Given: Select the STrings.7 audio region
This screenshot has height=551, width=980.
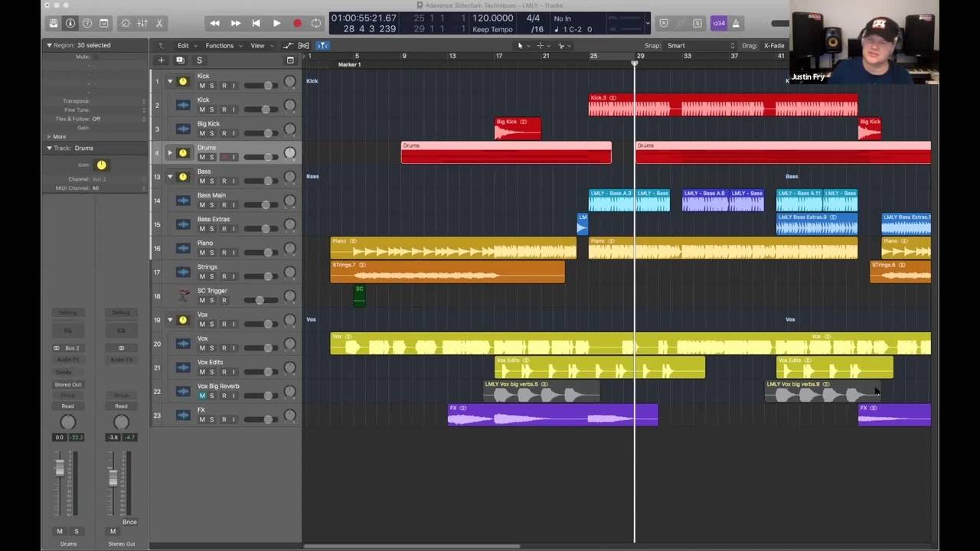Looking at the screenshot, I should 448,272.
